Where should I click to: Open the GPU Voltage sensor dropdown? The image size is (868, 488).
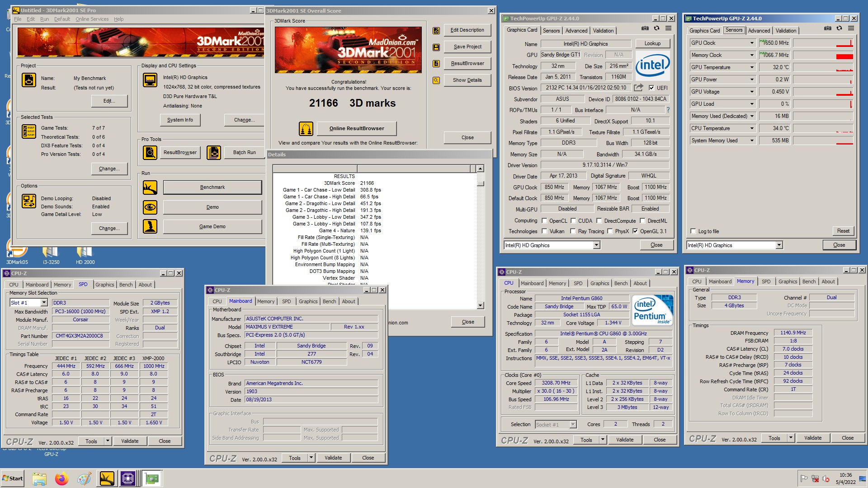pyautogui.click(x=752, y=92)
